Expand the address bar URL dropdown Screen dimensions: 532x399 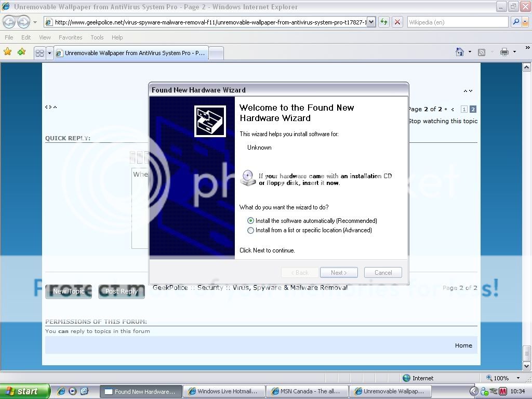point(371,22)
